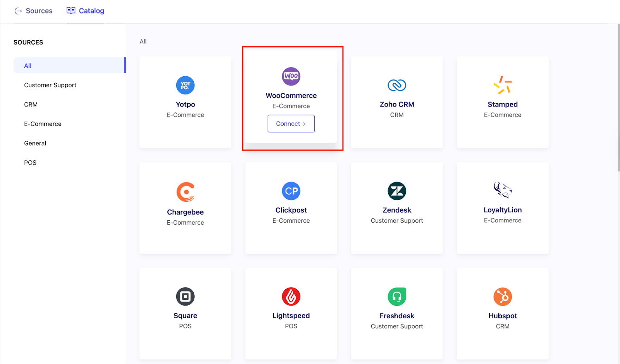Click the Zoho CRM logo icon

tap(397, 85)
